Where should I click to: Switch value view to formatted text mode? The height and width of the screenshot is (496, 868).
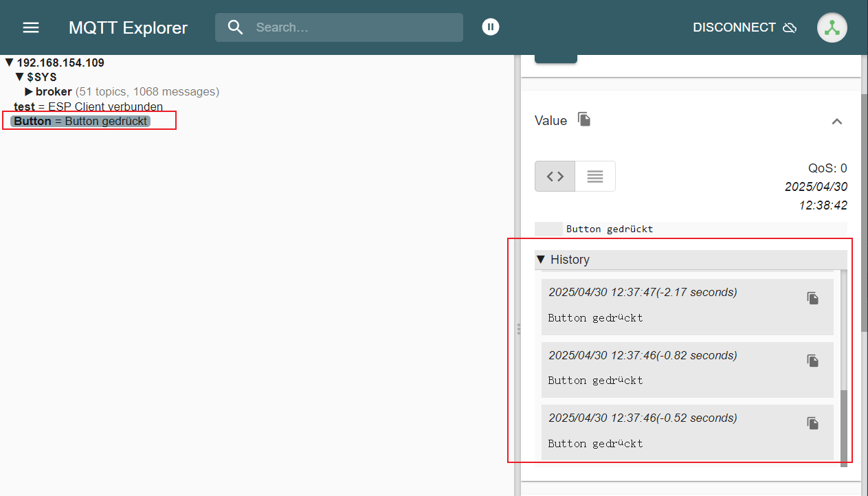595,177
